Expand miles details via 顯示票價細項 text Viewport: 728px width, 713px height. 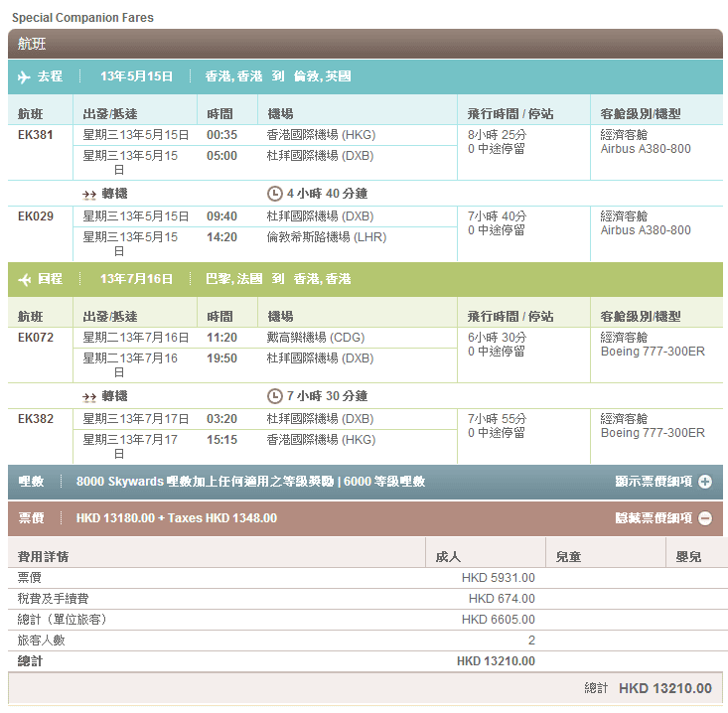[x=653, y=482]
